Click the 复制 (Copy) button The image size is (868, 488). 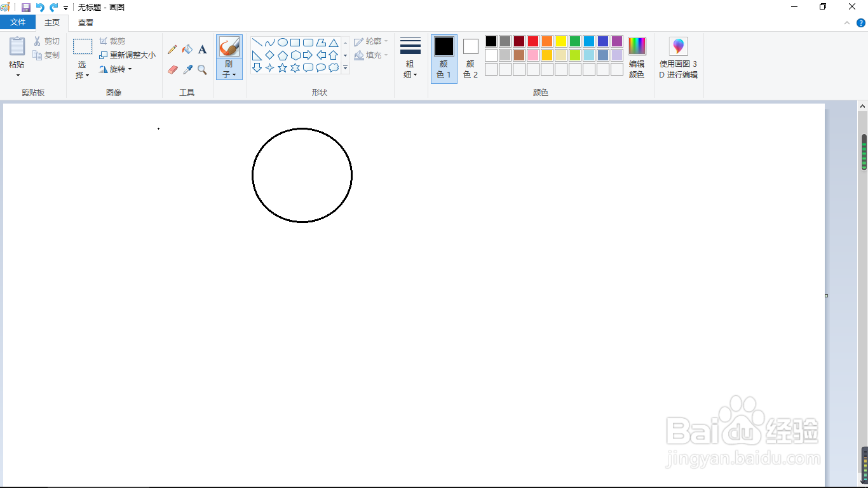point(46,55)
